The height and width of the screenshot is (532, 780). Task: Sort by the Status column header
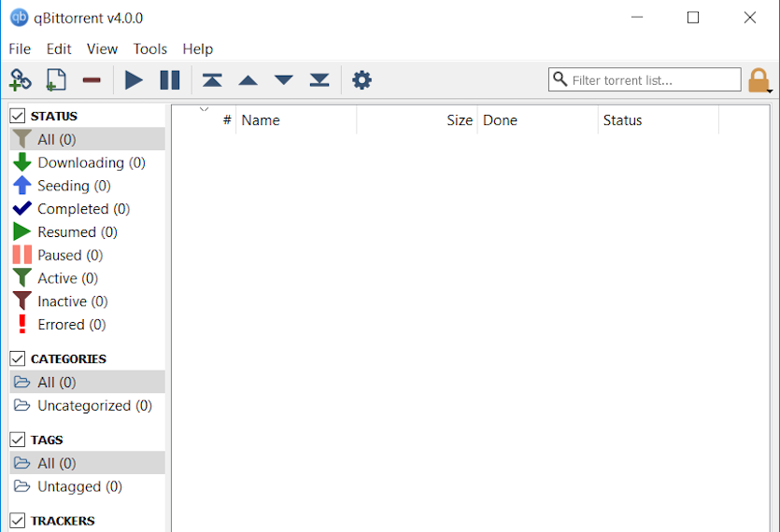(x=659, y=120)
